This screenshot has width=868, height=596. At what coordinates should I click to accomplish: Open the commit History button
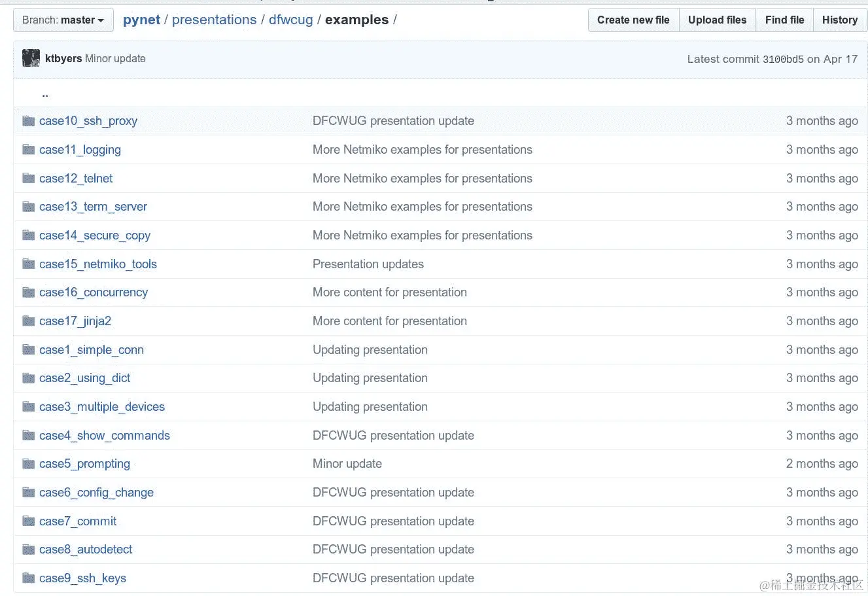[x=840, y=20]
